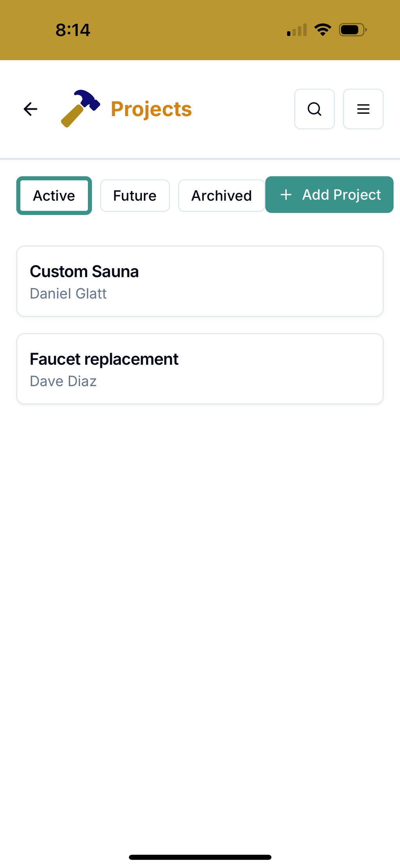
Task: Select the Active projects filter
Action: tap(54, 195)
